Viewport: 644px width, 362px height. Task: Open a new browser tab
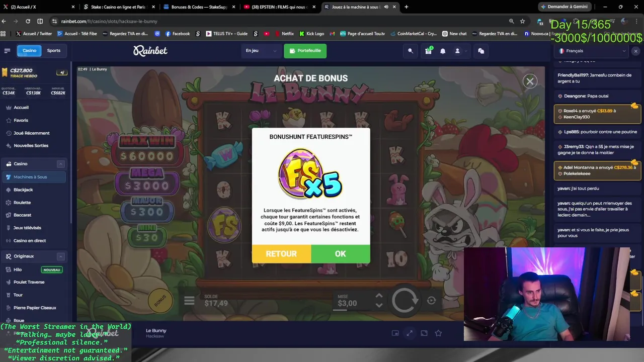[x=406, y=7]
